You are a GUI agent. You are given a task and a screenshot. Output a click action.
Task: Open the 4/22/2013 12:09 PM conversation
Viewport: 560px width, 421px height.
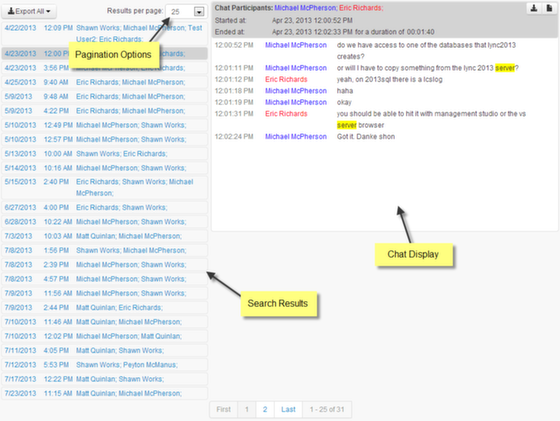pos(105,33)
